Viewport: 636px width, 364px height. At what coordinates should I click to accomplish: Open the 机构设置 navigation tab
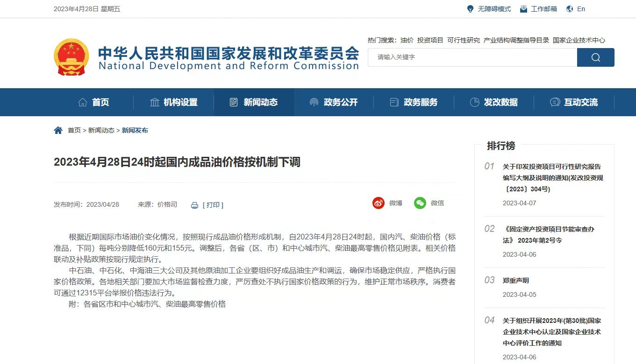click(174, 102)
